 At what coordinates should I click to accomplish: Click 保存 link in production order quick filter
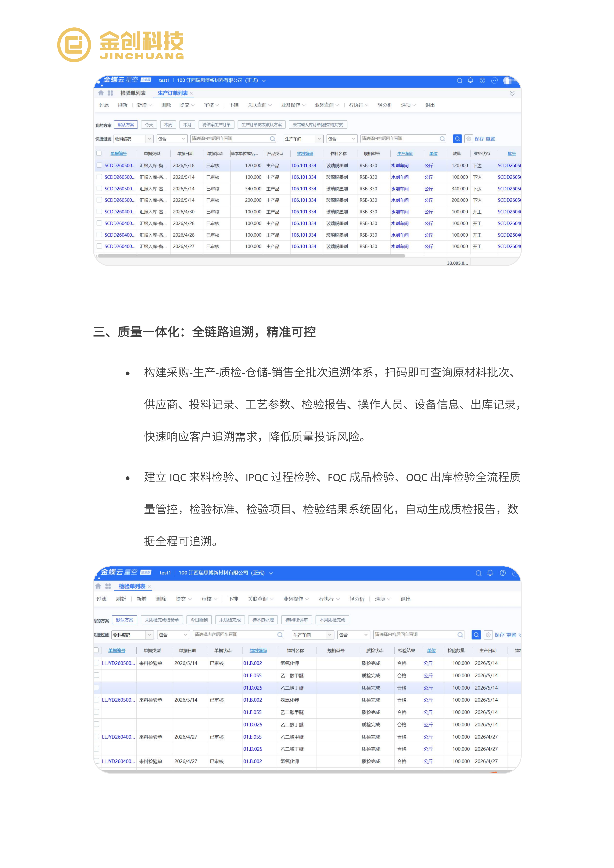coord(479,139)
